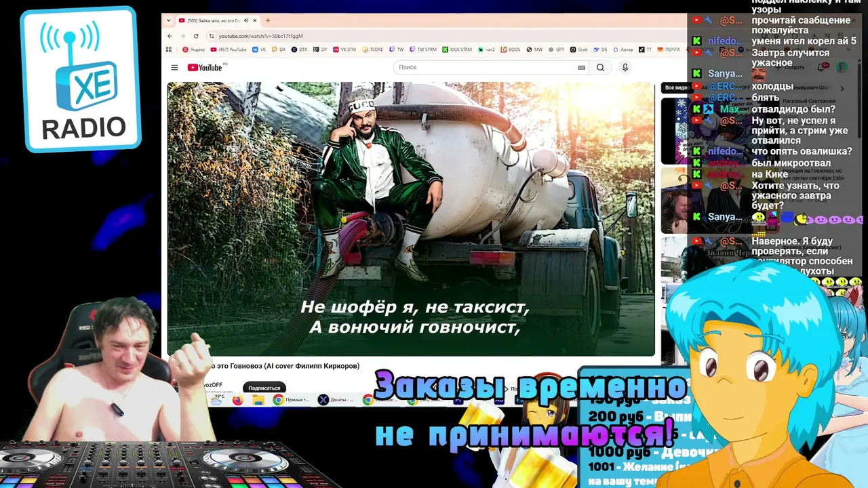Open the YouTube guide hamburger menu
Screen dimensions: 868x488
tap(174, 68)
